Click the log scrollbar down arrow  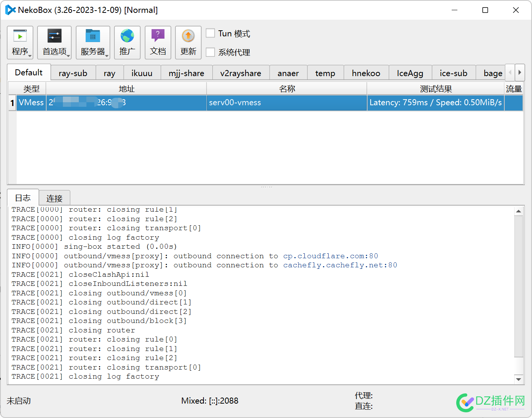click(x=519, y=379)
